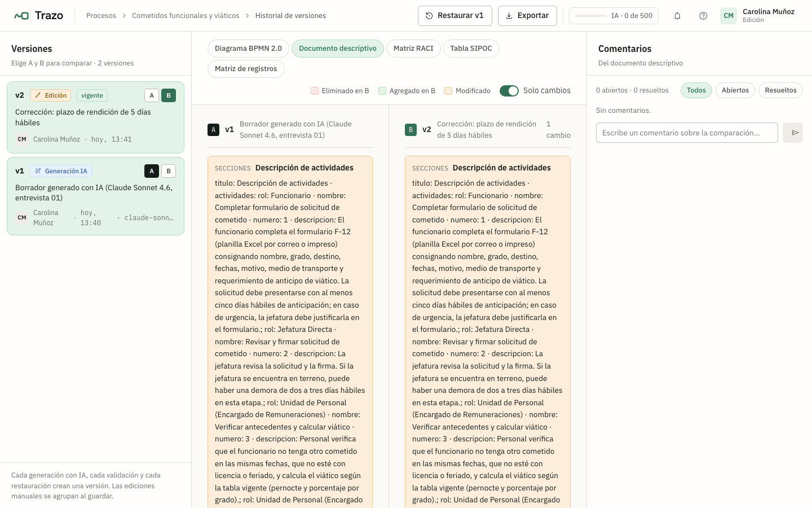Viewport: 812px width, 508px height.
Task: Switch to Matriz RACI tab
Action: [x=413, y=49]
